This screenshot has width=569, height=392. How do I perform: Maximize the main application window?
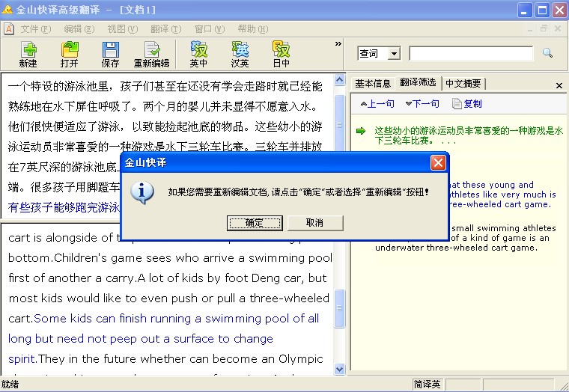[543, 10]
